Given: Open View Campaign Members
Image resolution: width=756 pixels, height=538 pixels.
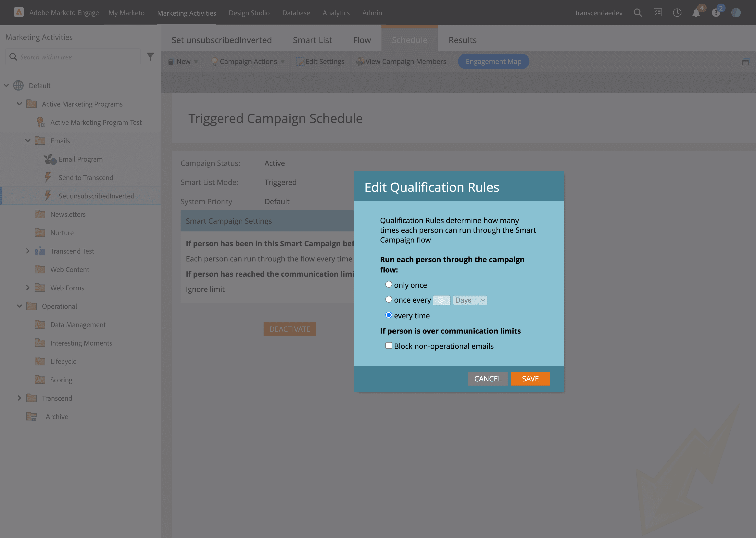Looking at the screenshot, I should click(x=401, y=61).
